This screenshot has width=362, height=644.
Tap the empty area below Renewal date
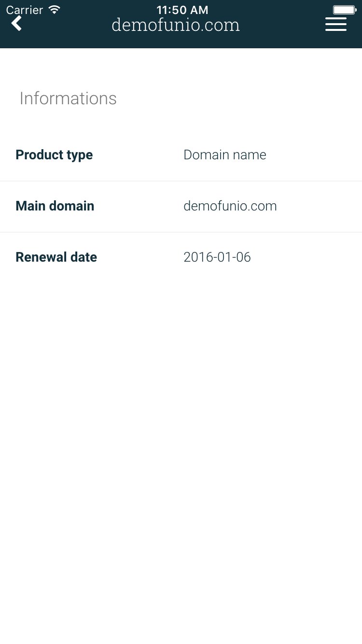[181, 463]
